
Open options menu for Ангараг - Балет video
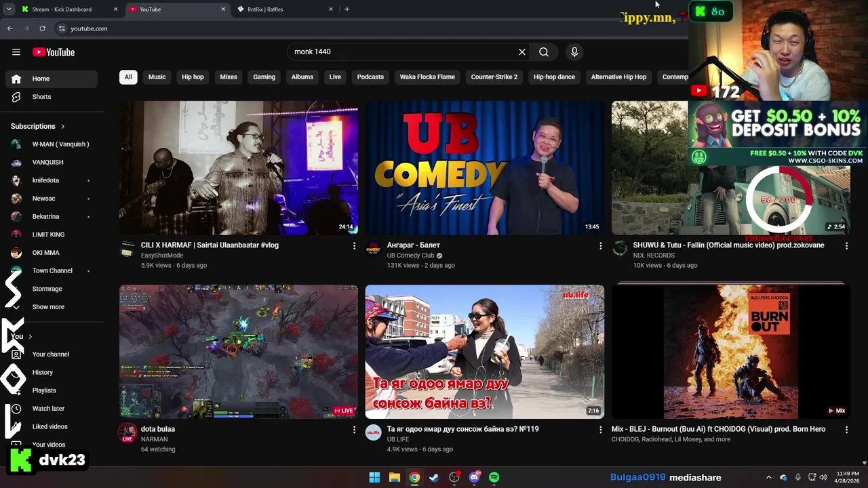click(600, 245)
